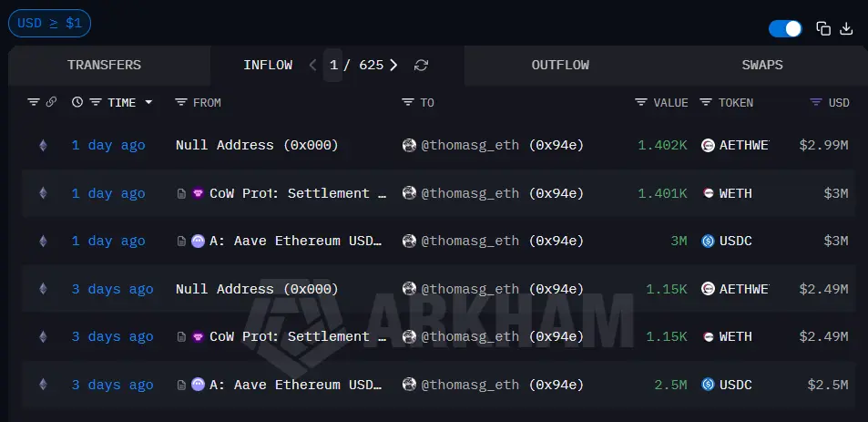868x422 pixels.
Task: Open the first Null Address (0x000) link
Action: point(257,145)
